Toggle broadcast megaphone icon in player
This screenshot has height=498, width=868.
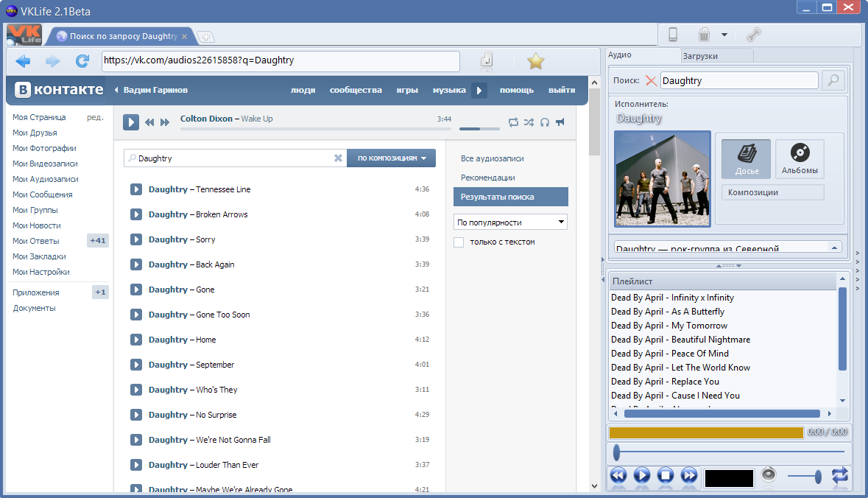(x=560, y=122)
